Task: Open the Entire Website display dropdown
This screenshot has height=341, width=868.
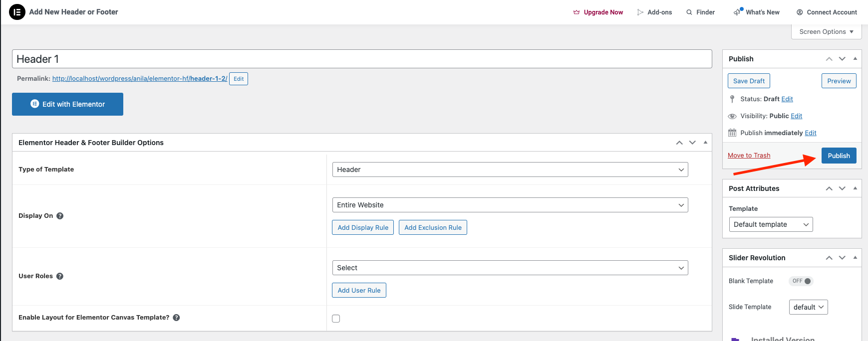Action: point(510,205)
